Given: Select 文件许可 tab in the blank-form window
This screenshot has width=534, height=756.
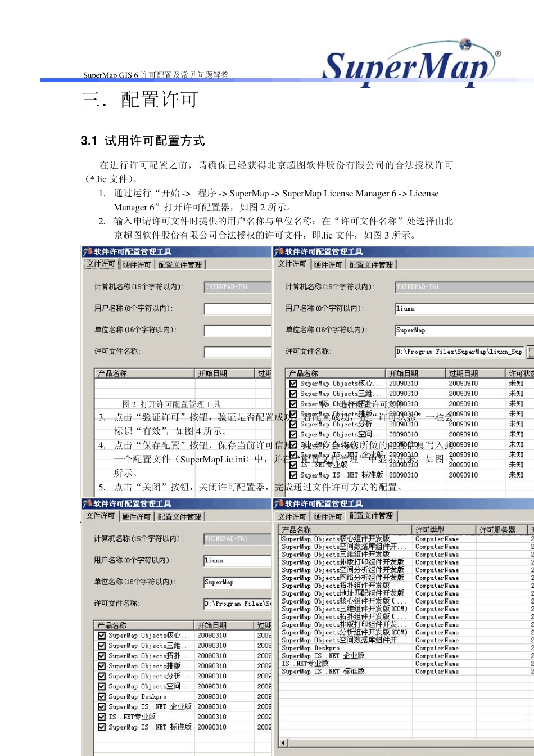Looking at the screenshot, I should (x=101, y=264).
